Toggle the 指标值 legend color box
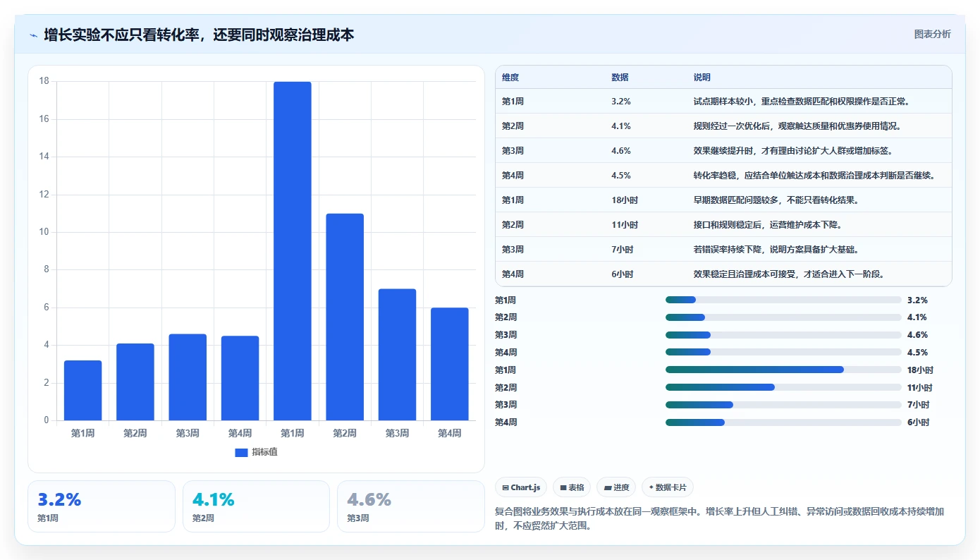 [241, 452]
